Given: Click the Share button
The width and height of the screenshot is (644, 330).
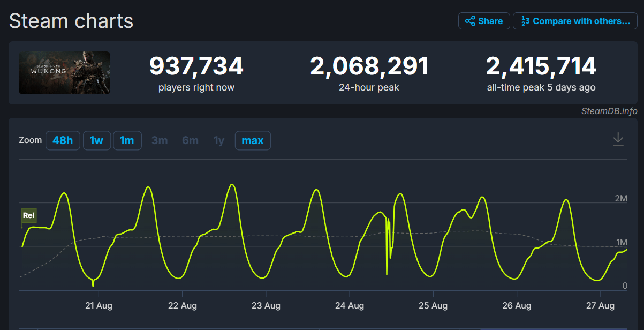Looking at the screenshot, I should pyautogui.click(x=484, y=21).
